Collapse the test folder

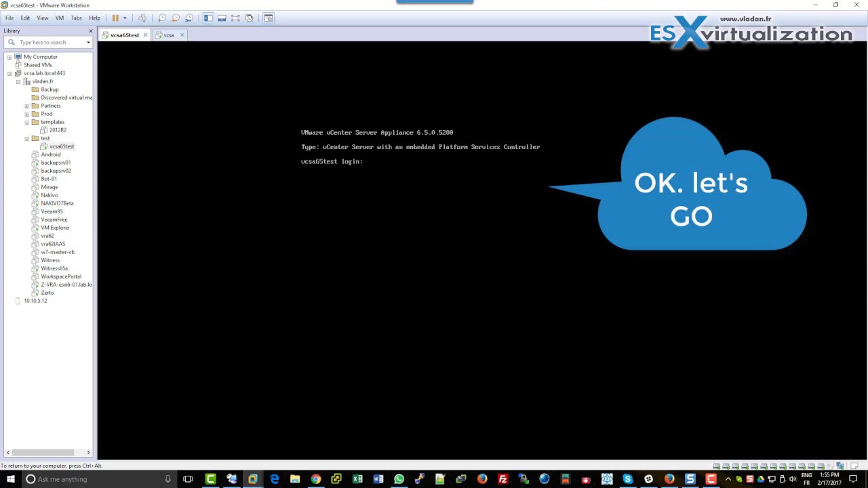tap(27, 138)
